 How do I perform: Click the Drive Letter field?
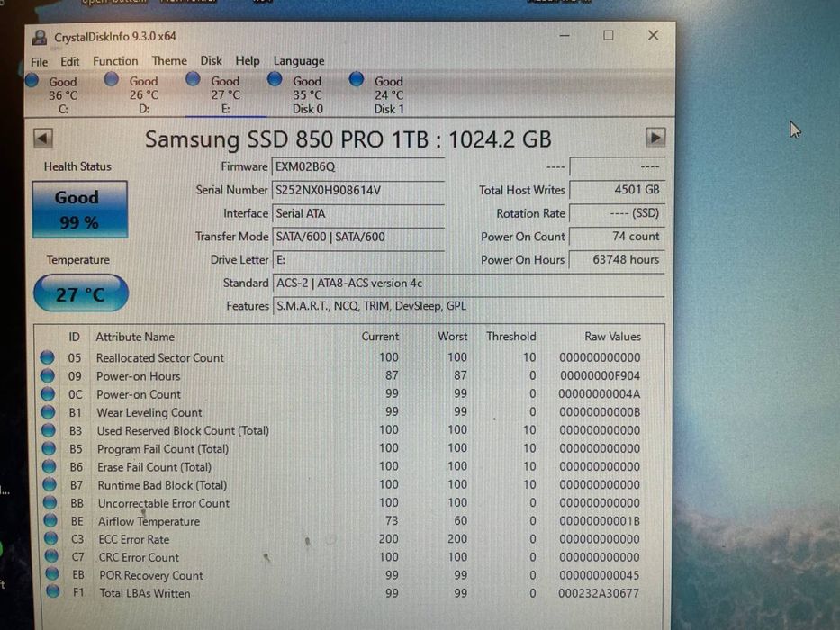[358, 260]
